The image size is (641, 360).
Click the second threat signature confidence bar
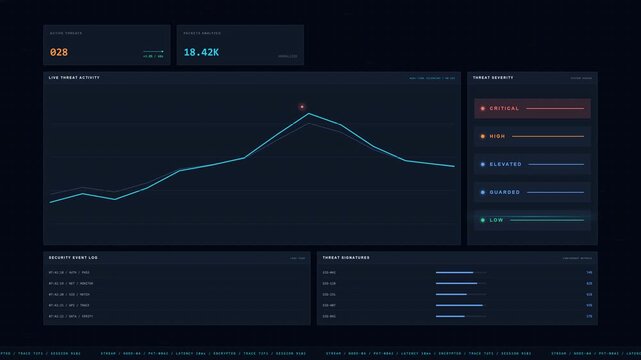pyautogui.click(x=461, y=284)
